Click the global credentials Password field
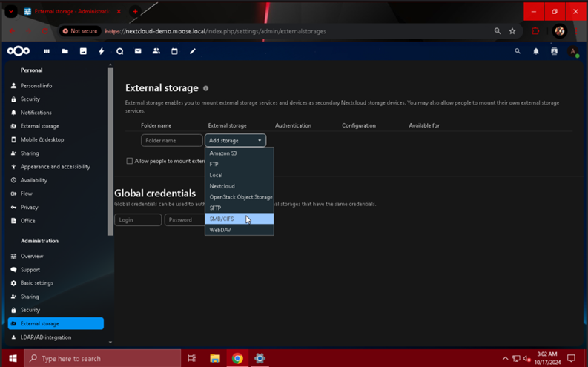 (185, 220)
